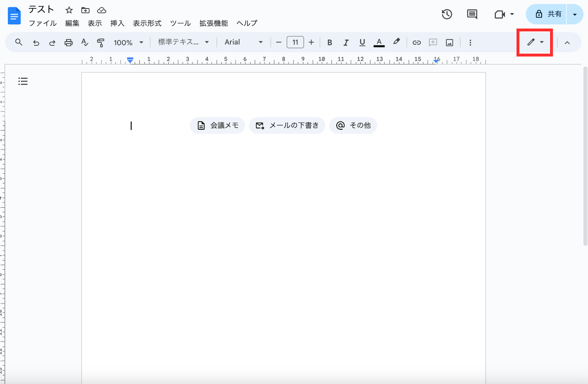588x384 pixels.
Task: Add a comment from the toolbar
Action: tap(433, 43)
